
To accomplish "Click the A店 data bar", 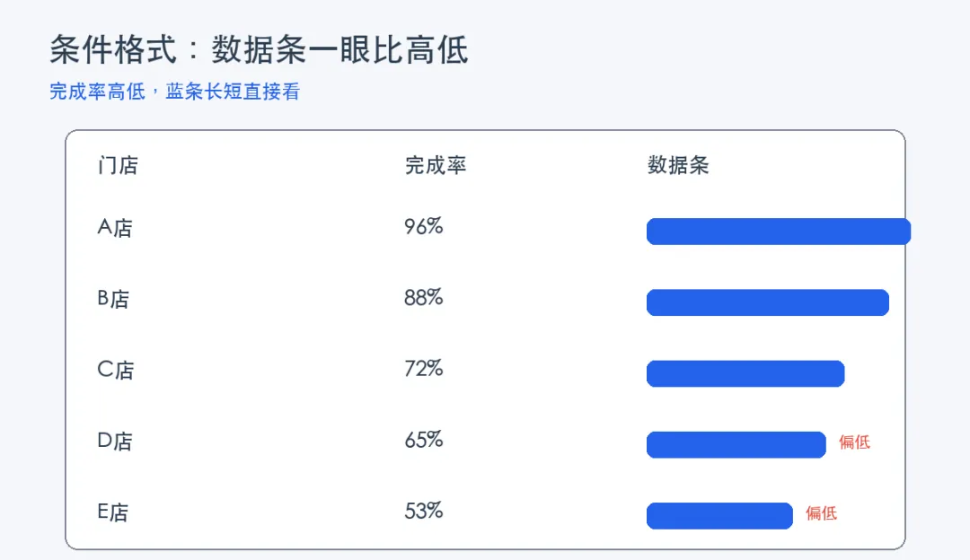I will [778, 232].
